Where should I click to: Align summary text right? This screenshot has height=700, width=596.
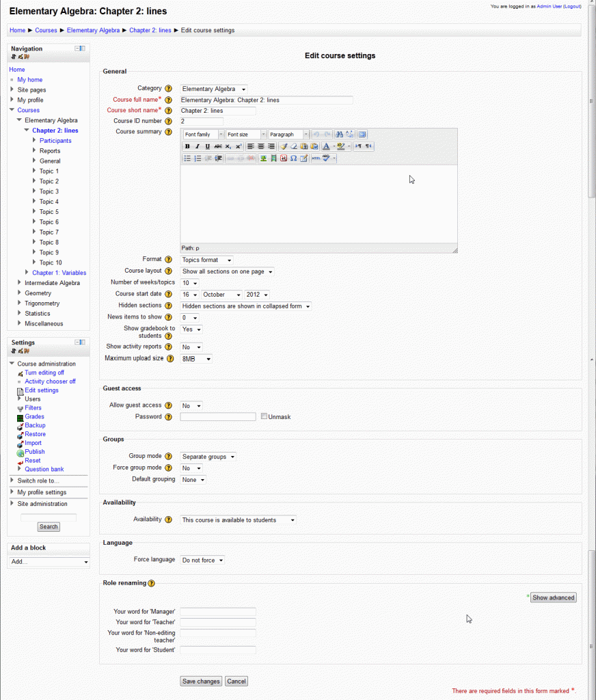point(271,146)
